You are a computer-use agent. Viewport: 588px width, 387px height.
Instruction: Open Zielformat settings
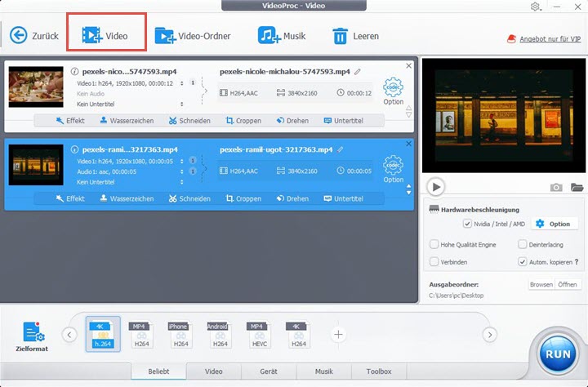click(x=32, y=336)
